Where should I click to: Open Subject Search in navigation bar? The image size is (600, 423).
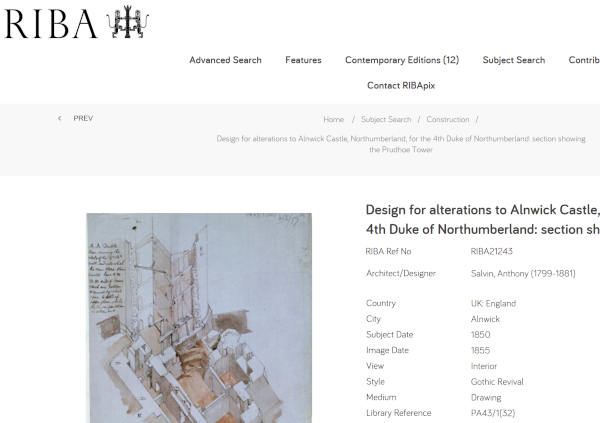click(513, 60)
